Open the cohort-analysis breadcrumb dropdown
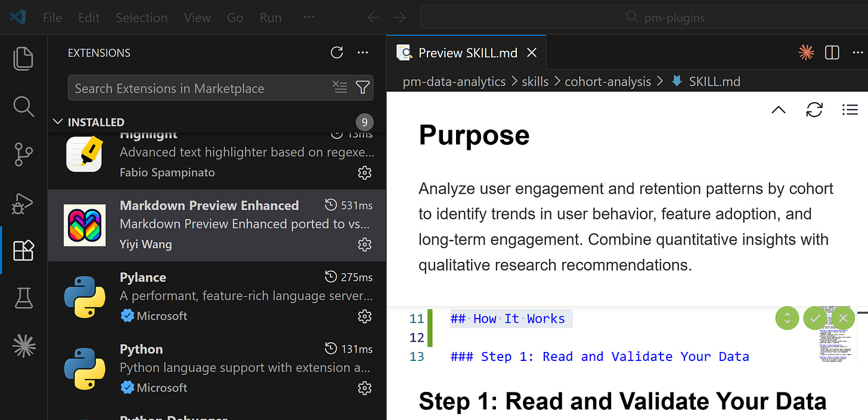 pyautogui.click(x=607, y=81)
